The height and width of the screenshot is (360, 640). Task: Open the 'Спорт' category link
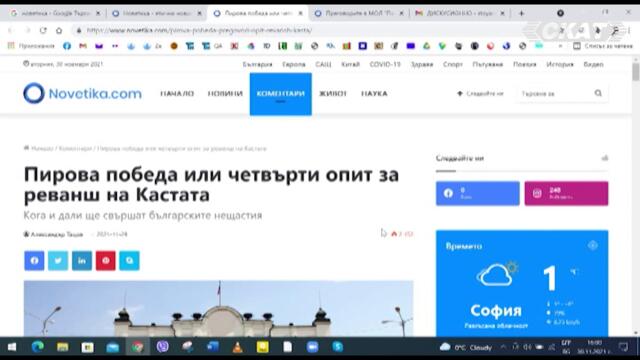(453, 64)
